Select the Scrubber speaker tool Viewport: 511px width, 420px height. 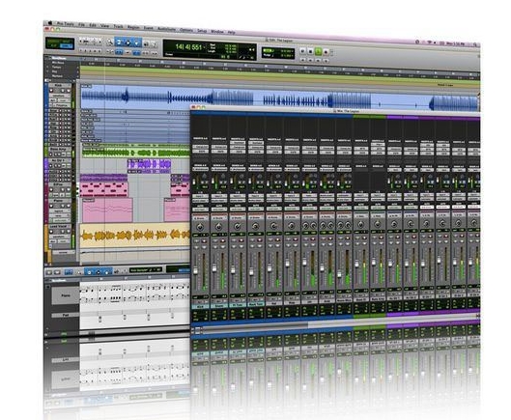146,43
